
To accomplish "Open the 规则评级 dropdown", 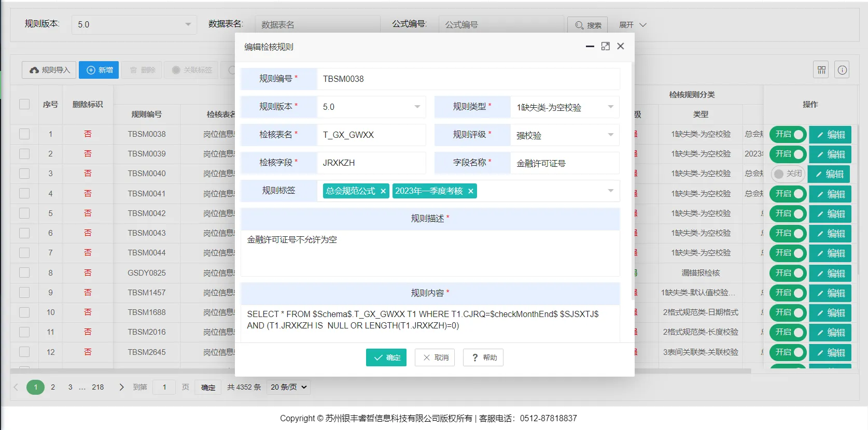I will [x=564, y=135].
